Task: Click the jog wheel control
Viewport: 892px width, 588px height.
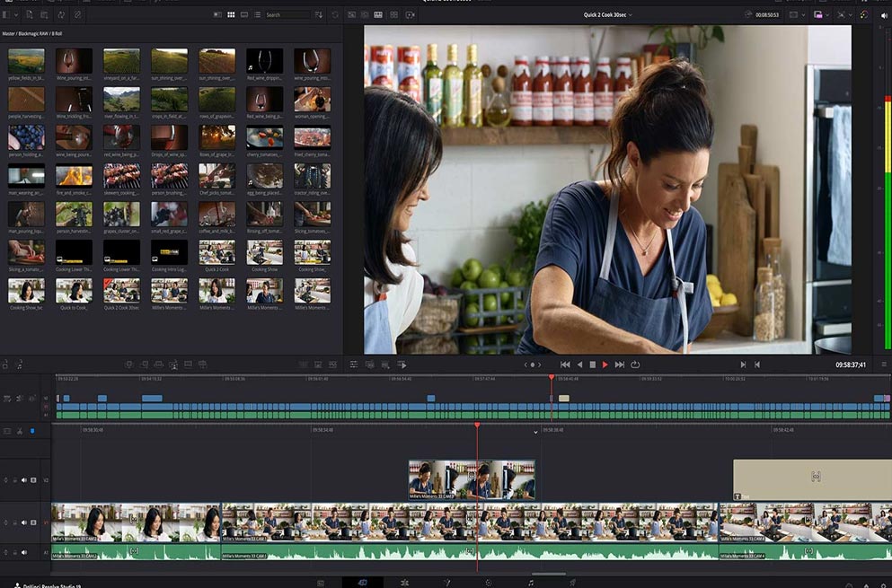Action: coord(533,364)
